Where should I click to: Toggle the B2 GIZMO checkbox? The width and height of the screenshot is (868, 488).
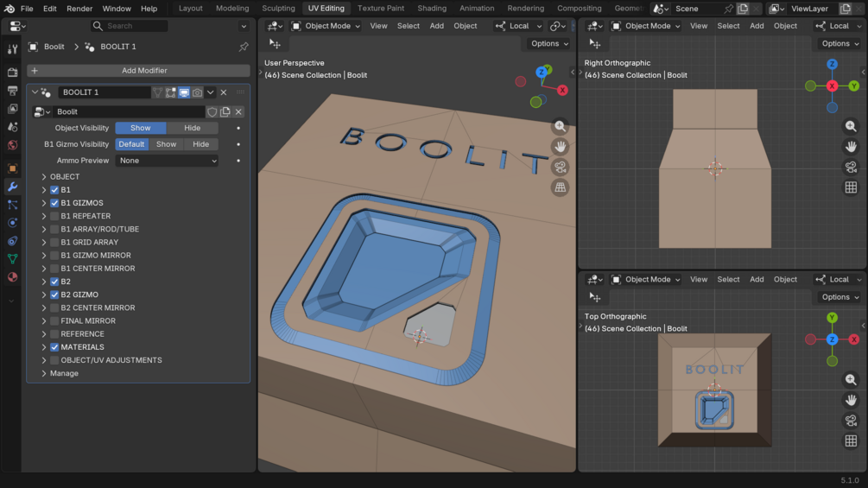(x=54, y=295)
